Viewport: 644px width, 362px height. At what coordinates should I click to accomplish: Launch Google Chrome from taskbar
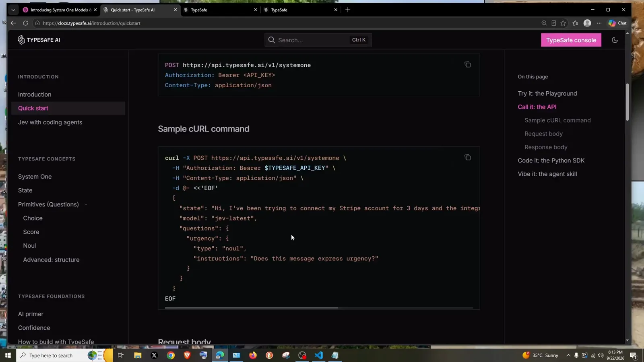[171, 355]
